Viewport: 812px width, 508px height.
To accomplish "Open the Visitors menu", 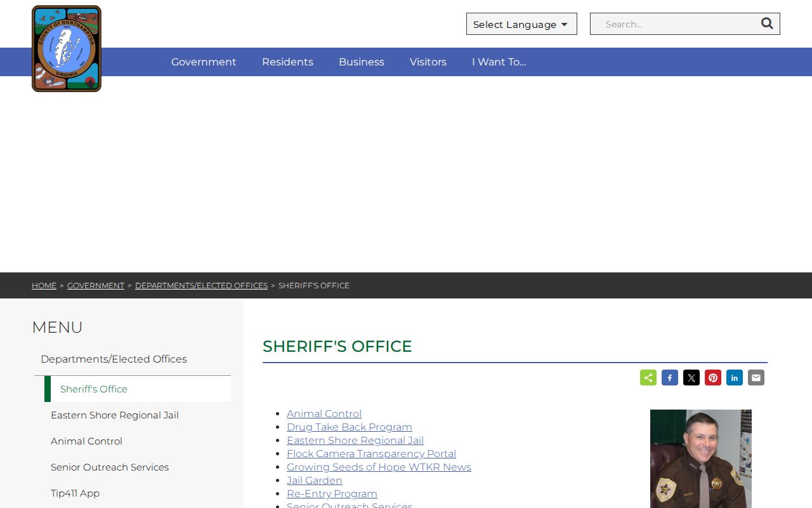I will point(428,62).
